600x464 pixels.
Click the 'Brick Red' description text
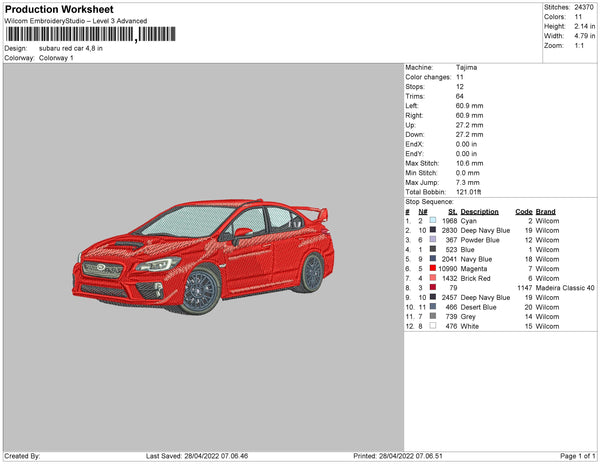click(x=475, y=278)
